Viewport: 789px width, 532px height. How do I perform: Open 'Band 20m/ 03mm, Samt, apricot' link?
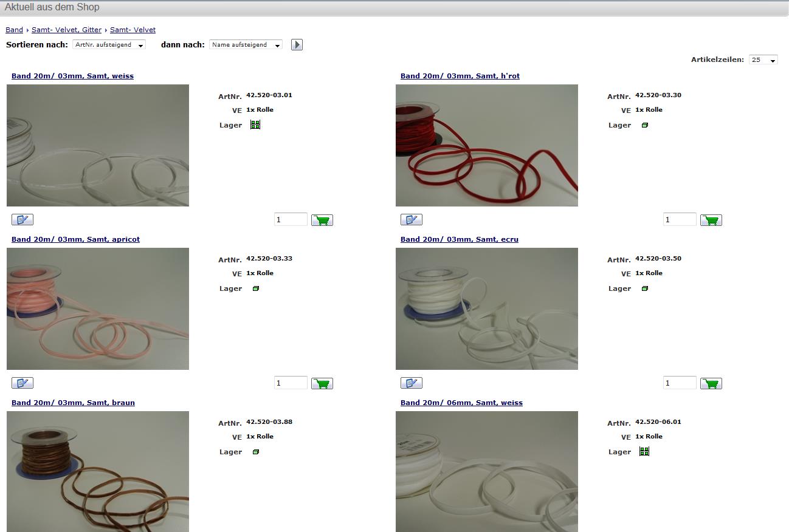pyautogui.click(x=75, y=239)
